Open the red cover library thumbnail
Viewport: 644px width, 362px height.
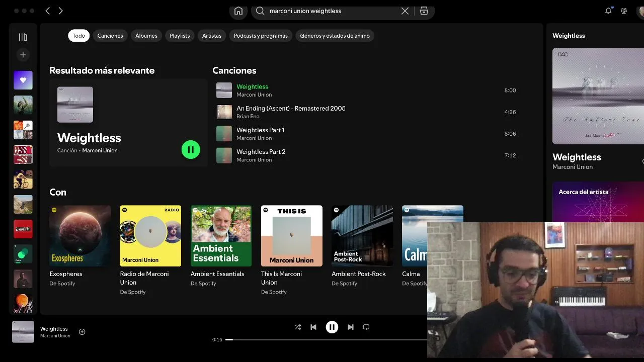tap(23, 229)
